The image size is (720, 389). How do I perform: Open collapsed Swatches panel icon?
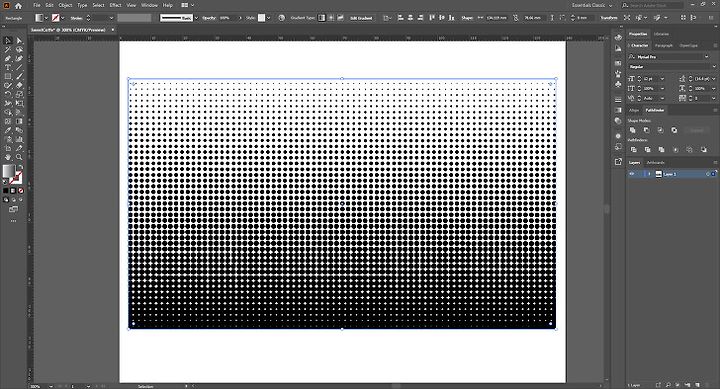pyautogui.click(x=618, y=63)
